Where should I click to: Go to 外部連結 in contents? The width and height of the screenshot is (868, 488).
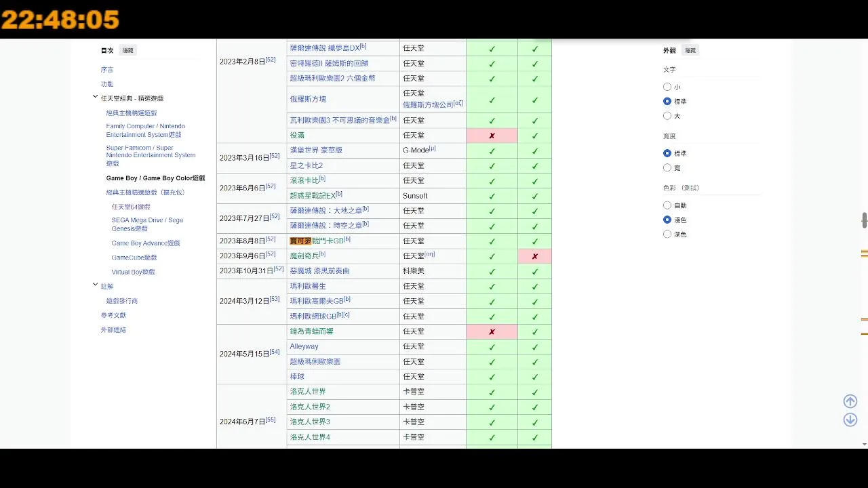pyautogui.click(x=113, y=330)
